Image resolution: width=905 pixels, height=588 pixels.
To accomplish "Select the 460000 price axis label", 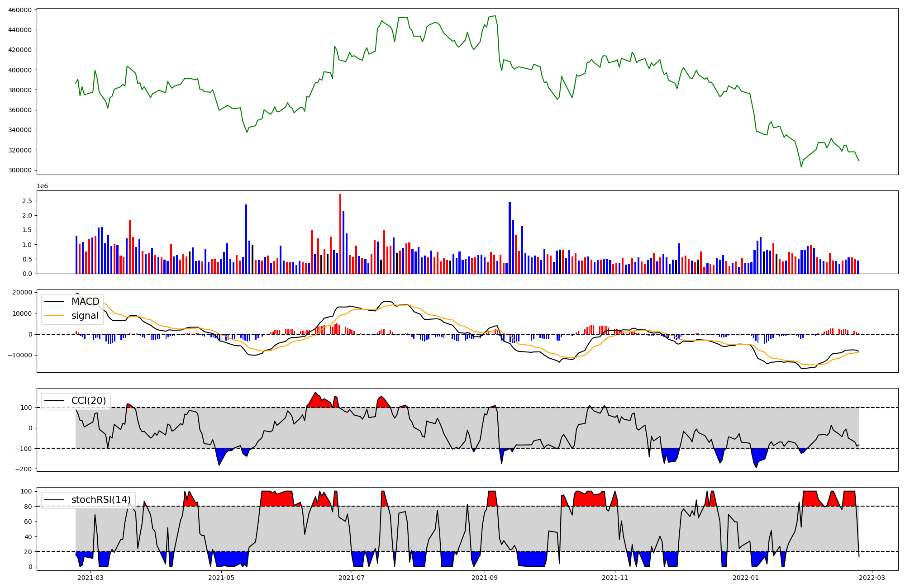I will (x=20, y=10).
